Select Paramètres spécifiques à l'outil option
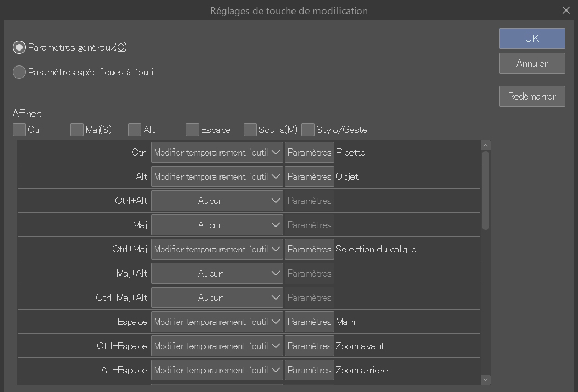The width and height of the screenshot is (578, 392). [19, 72]
